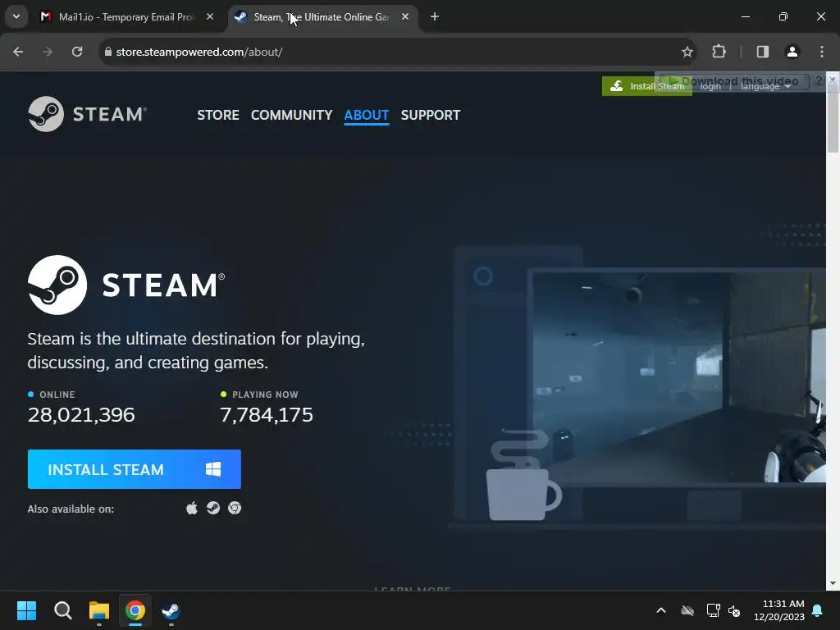Click the Download this video overlay button
Screen dimensions: 840x630
pyautogui.click(x=733, y=81)
